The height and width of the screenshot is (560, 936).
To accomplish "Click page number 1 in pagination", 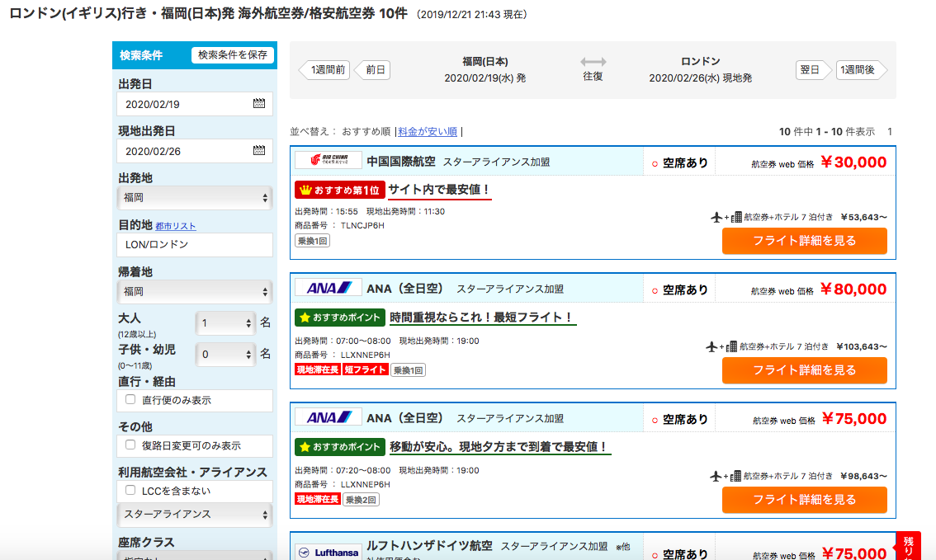I will coord(890,131).
